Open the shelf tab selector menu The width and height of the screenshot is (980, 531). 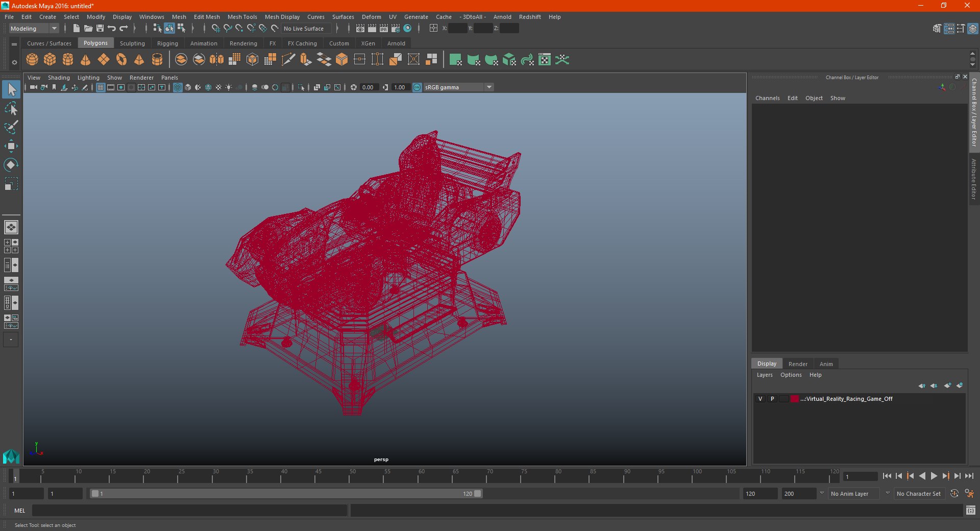point(14,44)
